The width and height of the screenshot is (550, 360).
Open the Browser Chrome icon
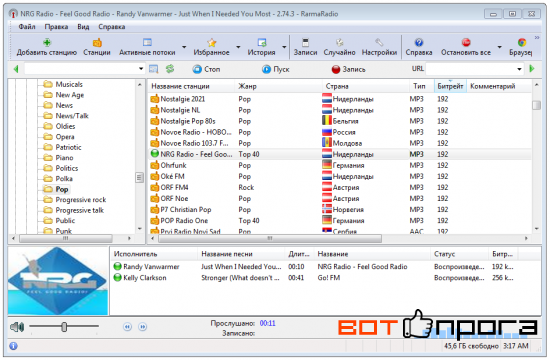(522, 43)
